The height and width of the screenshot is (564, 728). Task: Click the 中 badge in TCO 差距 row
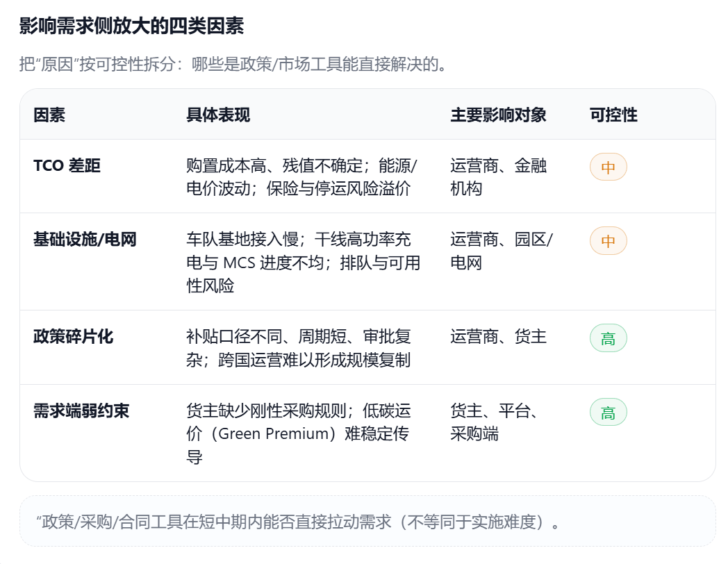(x=608, y=167)
